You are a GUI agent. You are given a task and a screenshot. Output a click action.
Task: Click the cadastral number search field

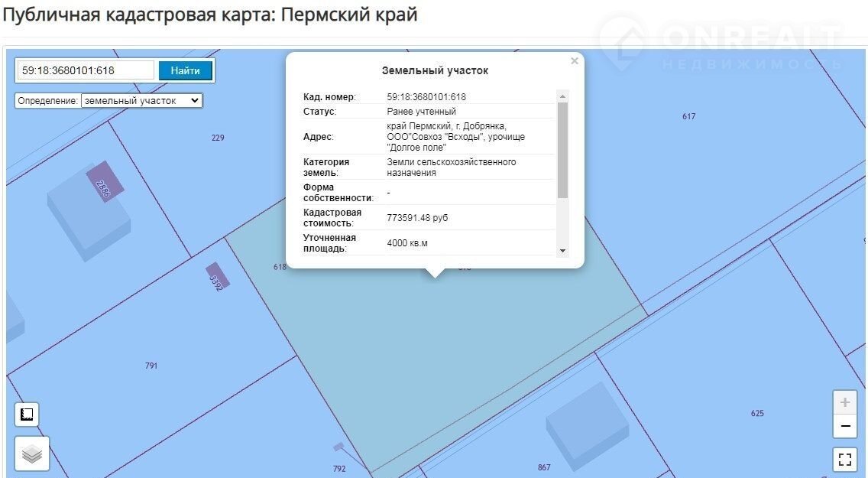86,70
